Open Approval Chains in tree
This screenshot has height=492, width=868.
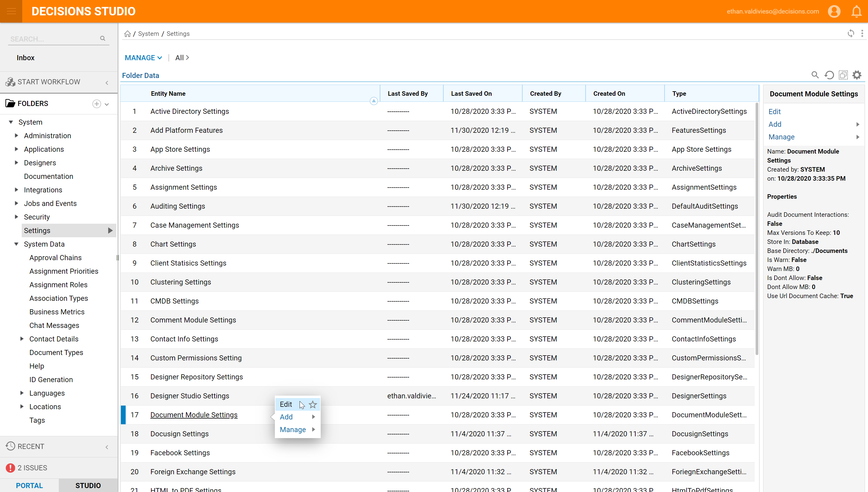click(55, 257)
